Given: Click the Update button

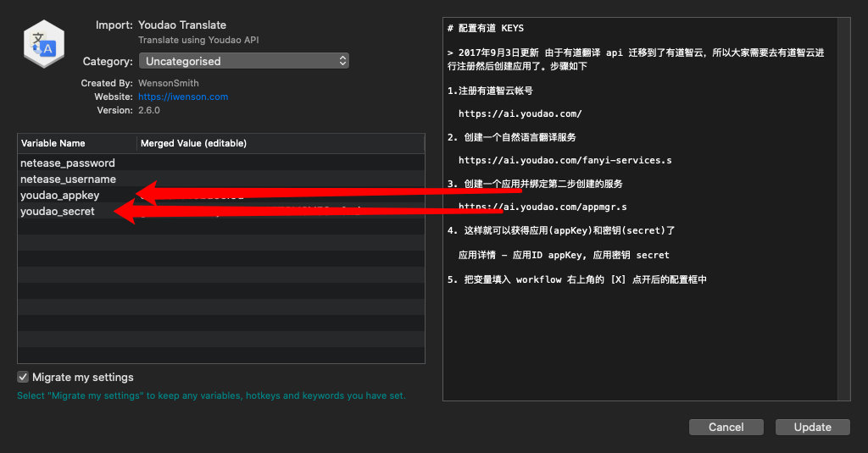Looking at the screenshot, I should pyautogui.click(x=812, y=427).
